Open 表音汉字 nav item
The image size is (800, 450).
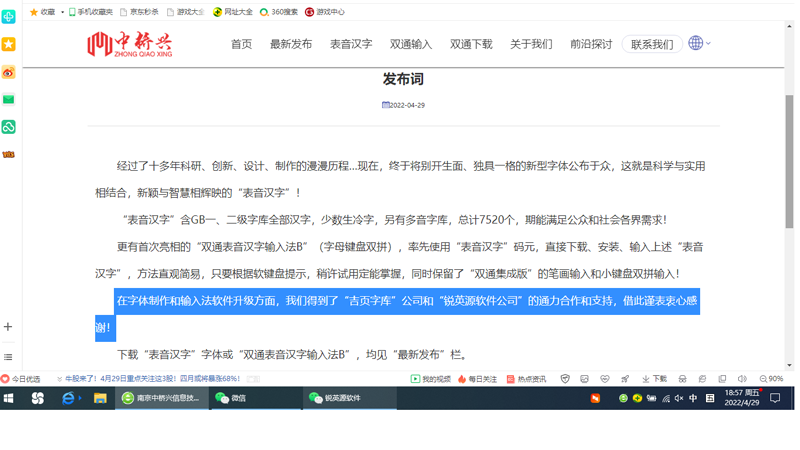pyautogui.click(x=351, y=44)
